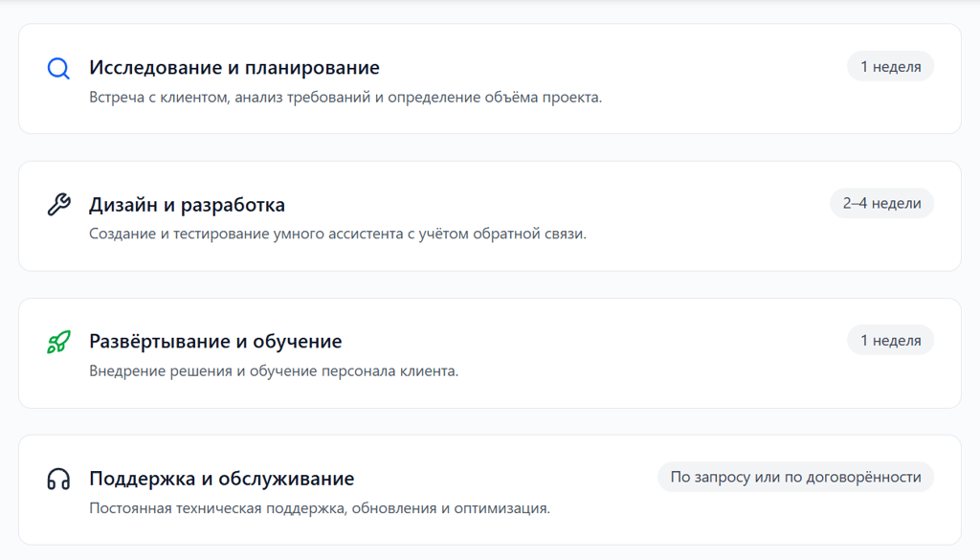Click the «Развёртывание и обучение» title

[215, 342]
